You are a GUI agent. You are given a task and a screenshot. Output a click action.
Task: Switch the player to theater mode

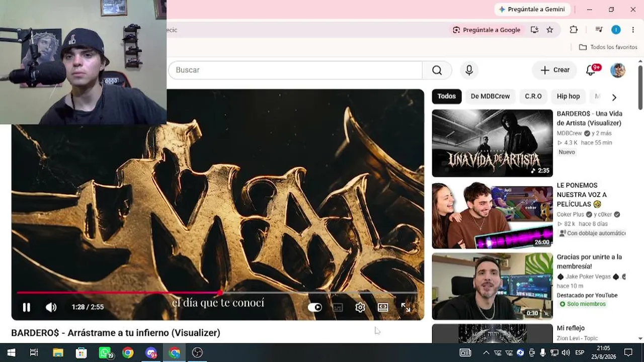[383, 307]
